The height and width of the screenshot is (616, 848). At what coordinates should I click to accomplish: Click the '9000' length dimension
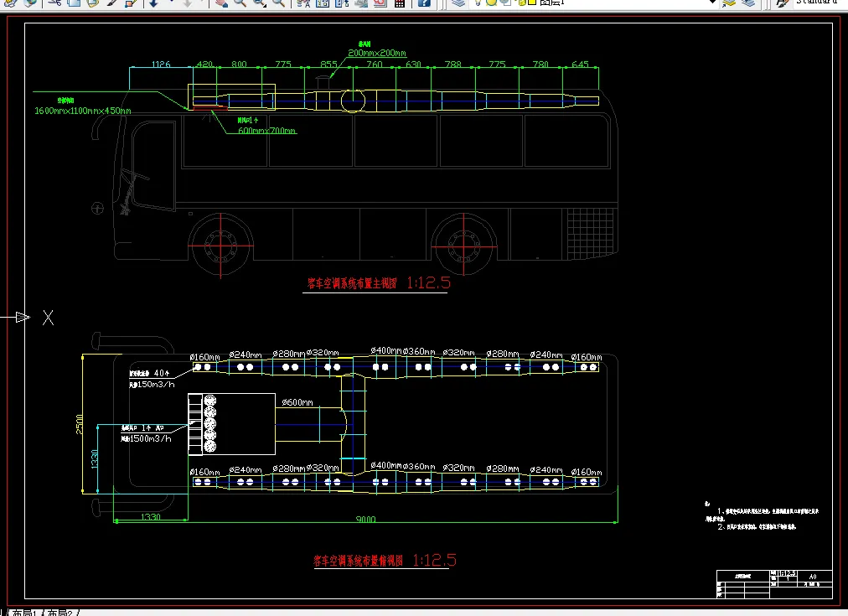click(365, 519)
